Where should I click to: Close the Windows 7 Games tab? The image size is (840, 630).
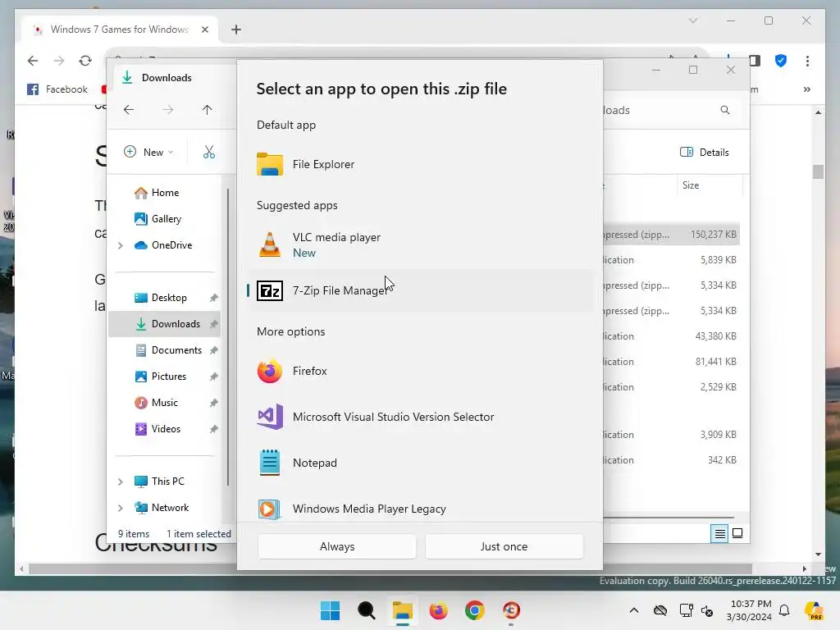coord(204,30)
